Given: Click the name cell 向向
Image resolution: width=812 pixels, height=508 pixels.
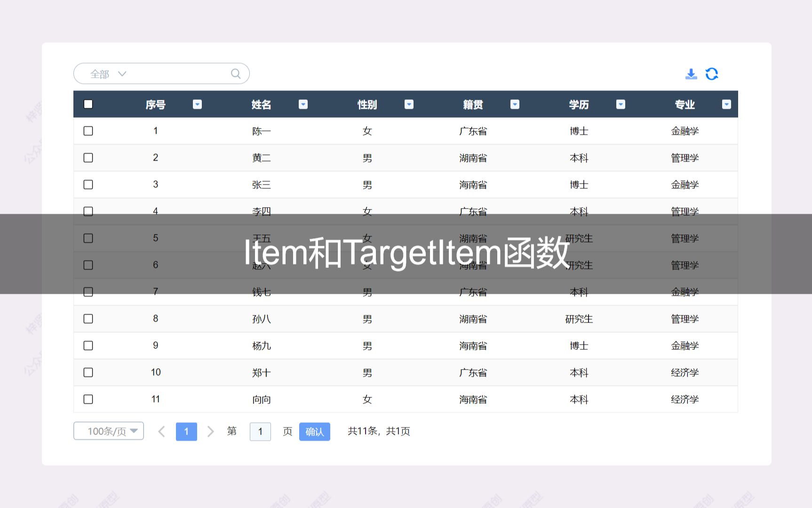Looking at the screenshot, I should coord(261,400).
